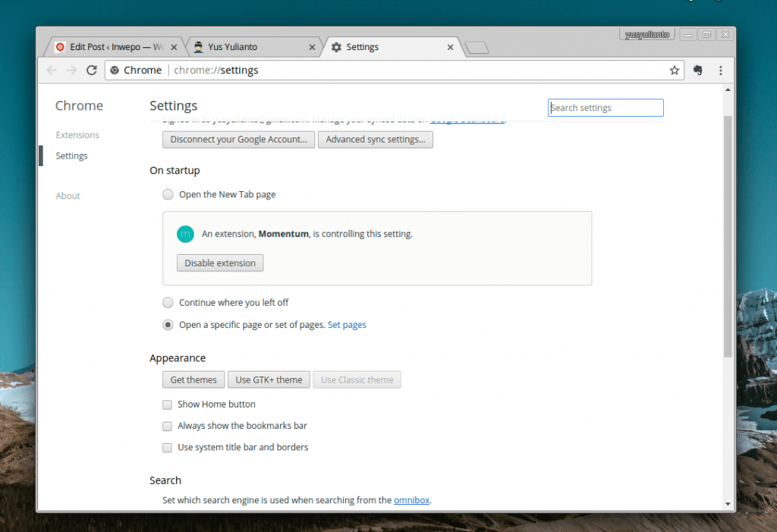Image resolution: width=777 pixels, height=532 pixels.
Task: Open the Evernote extension icon
Action: coord(698,70)
